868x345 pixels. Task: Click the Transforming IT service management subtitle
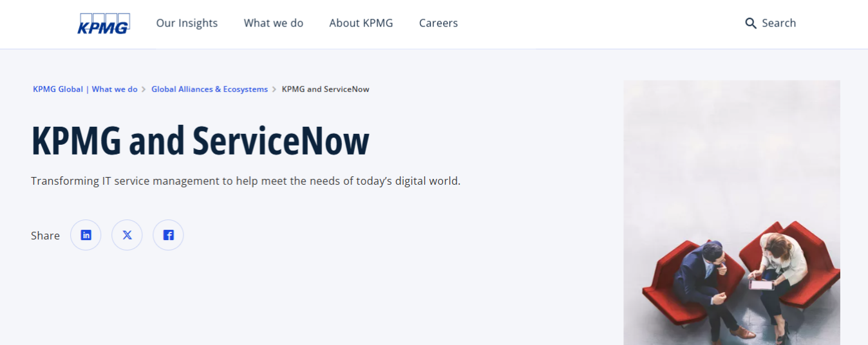(246, 181)
